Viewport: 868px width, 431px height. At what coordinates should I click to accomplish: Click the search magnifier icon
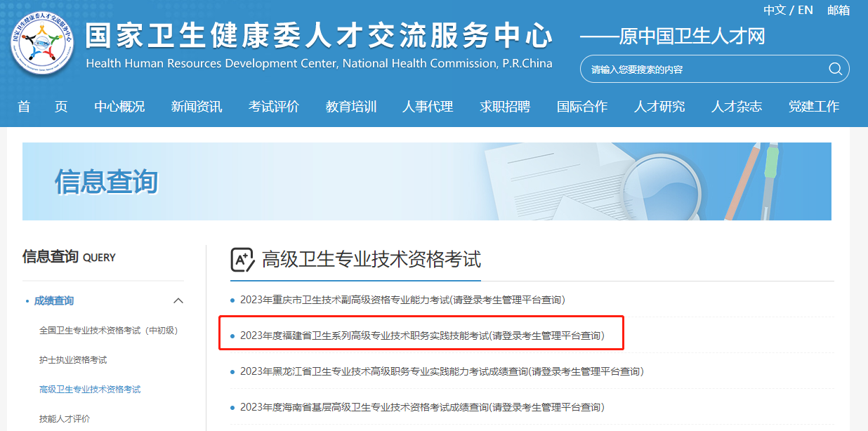(x=835, y=69)
